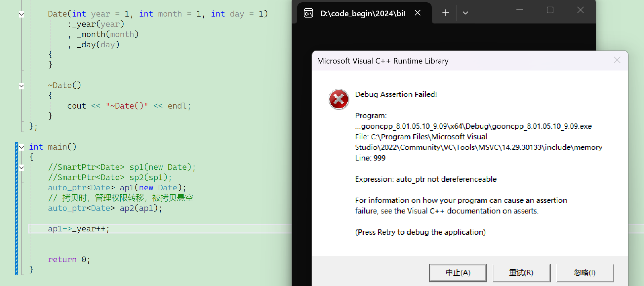Click the red error icon in dialog

[x=339, y=99]
